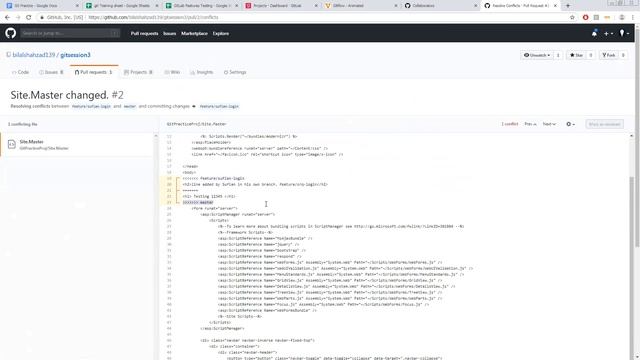This screenshot has width=640, height=360.
Task: Open a new browser tab
Action: click(568, 6)
